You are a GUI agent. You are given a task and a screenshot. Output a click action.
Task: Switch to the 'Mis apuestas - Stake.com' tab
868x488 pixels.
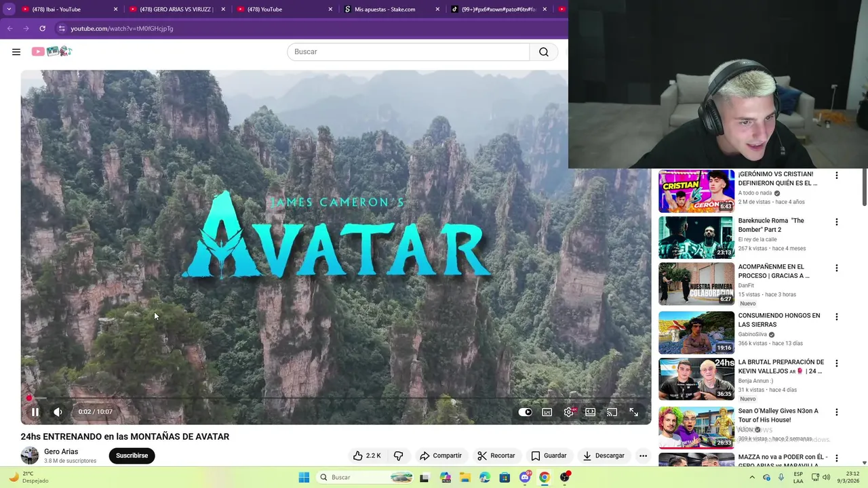click(x=392, y=9)
